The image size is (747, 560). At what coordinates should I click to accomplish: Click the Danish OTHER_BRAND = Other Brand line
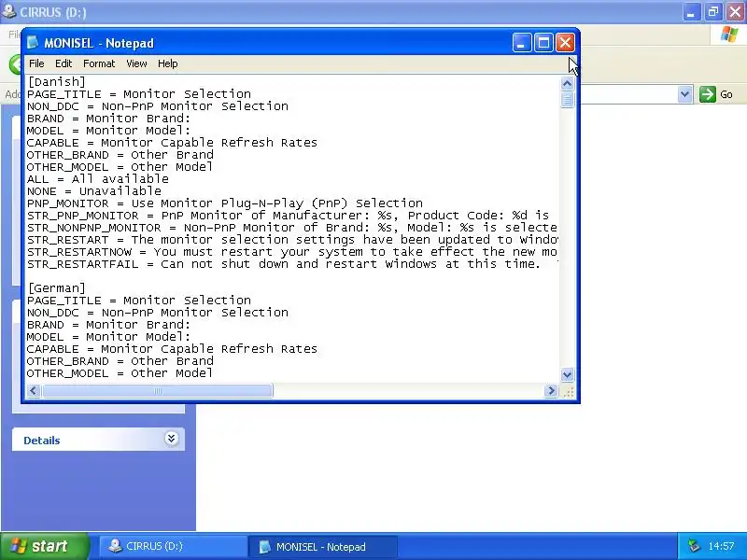click(x=120, y=155)
